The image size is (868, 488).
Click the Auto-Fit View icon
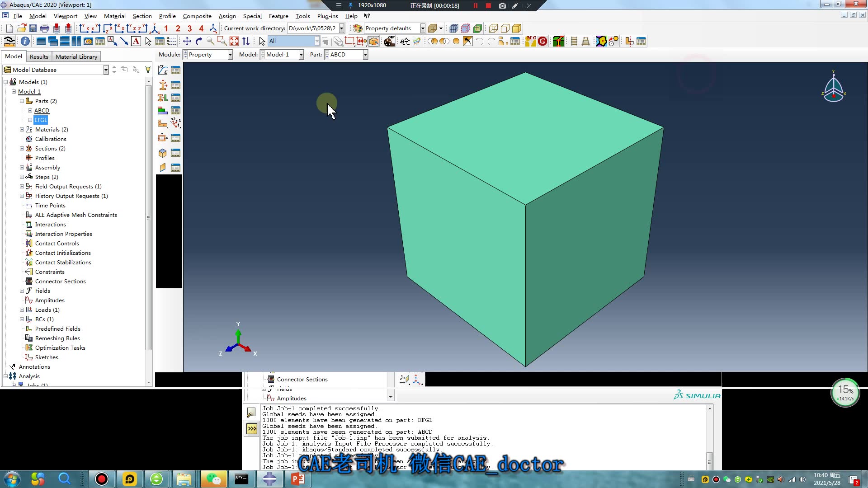[234, 41]
